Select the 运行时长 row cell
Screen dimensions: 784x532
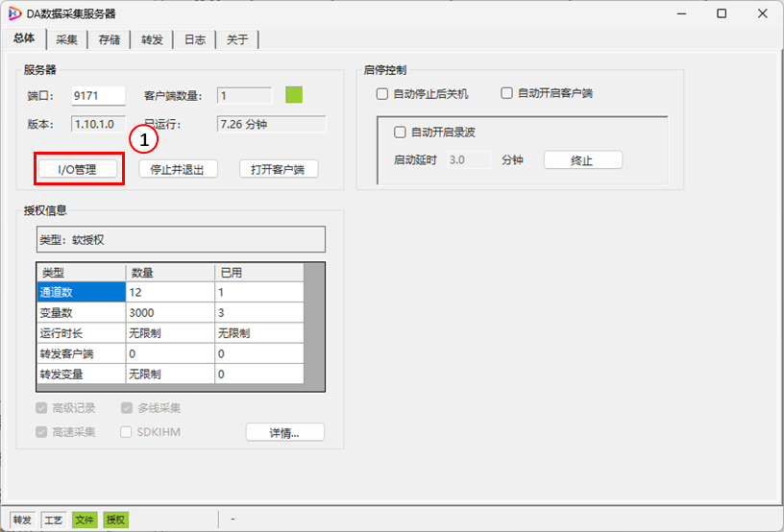click(81, 333)
